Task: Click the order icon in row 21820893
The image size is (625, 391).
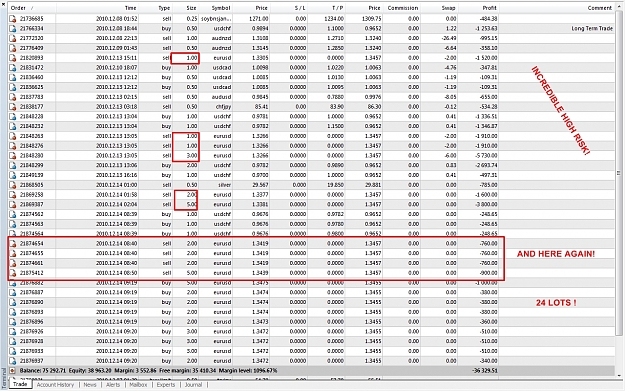Action: point(13,58)
